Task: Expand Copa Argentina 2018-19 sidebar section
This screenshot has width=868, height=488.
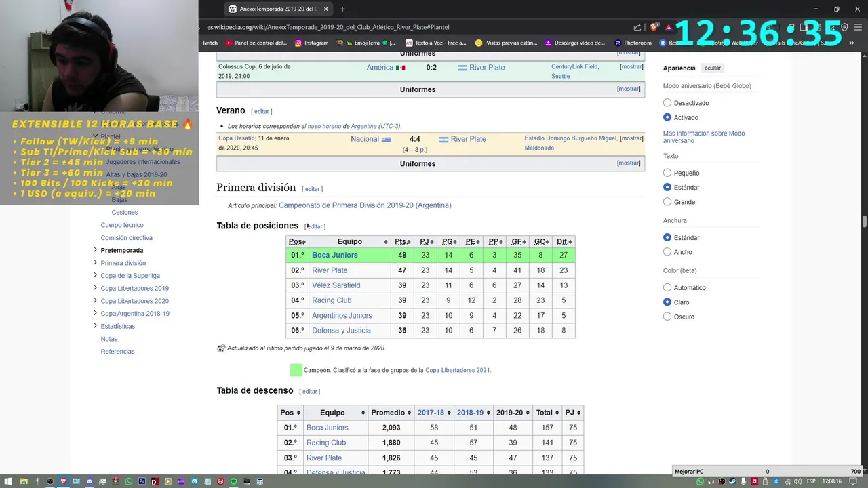Action: [x=95, y=313]
